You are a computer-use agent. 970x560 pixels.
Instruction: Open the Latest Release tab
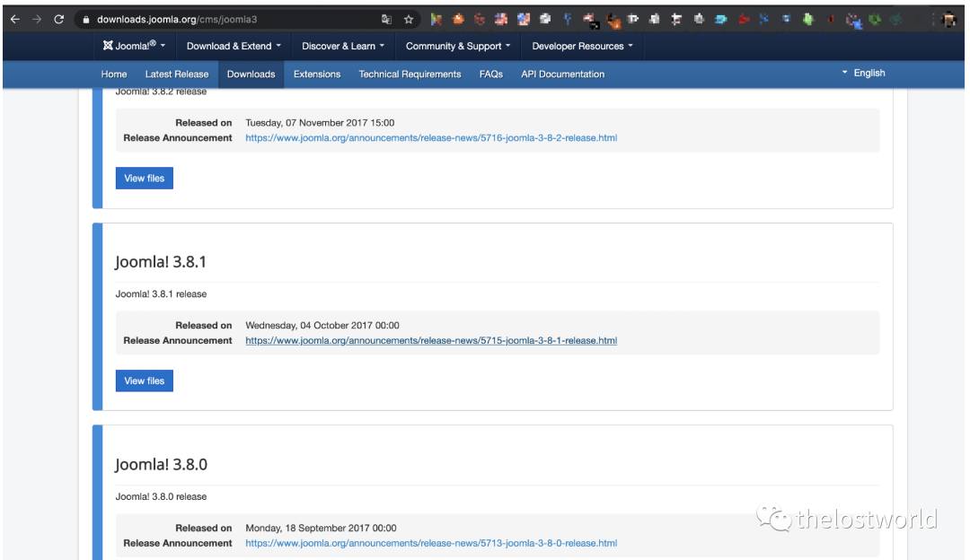[177, 74]
